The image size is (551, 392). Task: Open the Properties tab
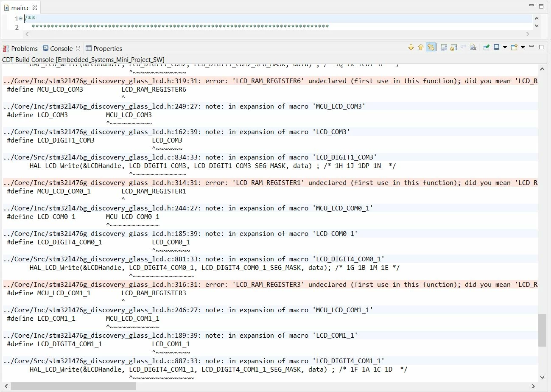104,48
